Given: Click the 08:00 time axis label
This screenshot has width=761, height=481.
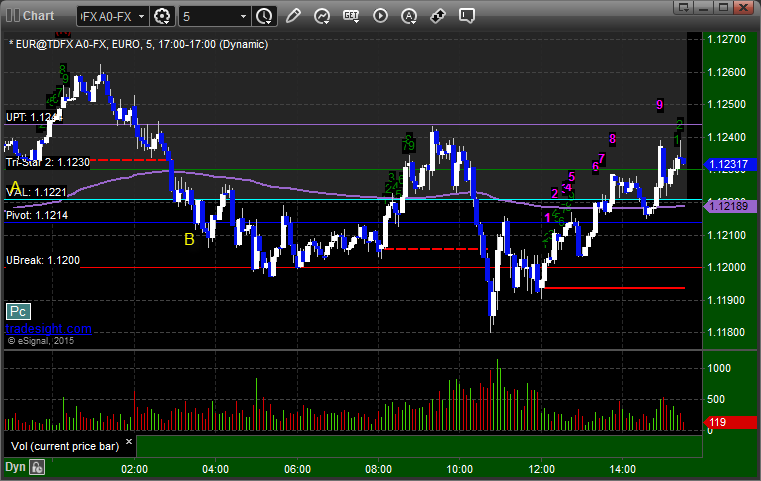Looking at the screenshot, I should click(x=379, y=469).
